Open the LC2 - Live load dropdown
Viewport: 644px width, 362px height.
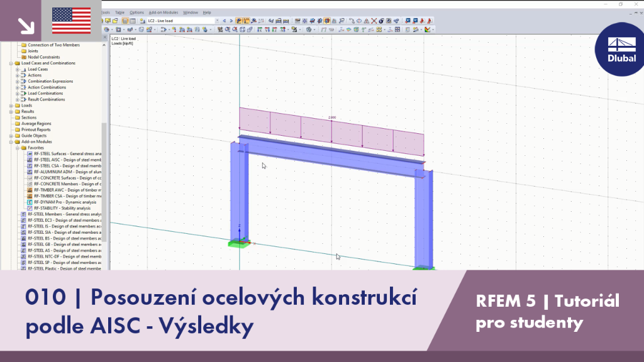click(217, 21)
